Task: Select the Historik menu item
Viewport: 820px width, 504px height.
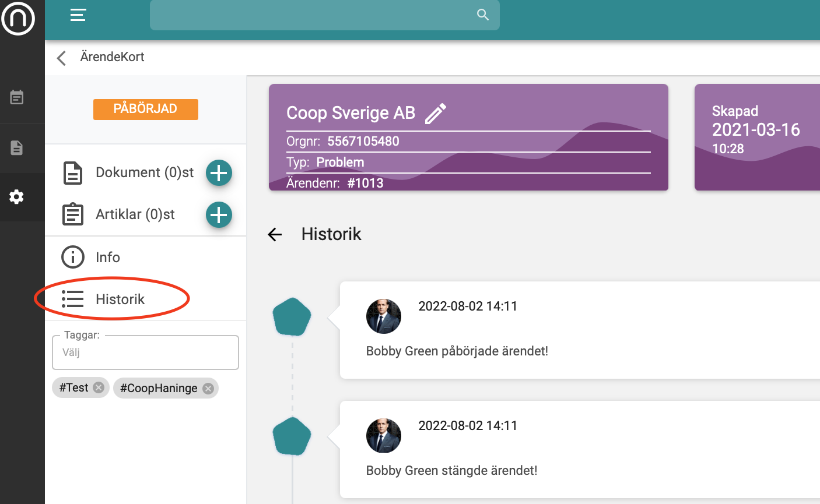Action: pos(120,299)
